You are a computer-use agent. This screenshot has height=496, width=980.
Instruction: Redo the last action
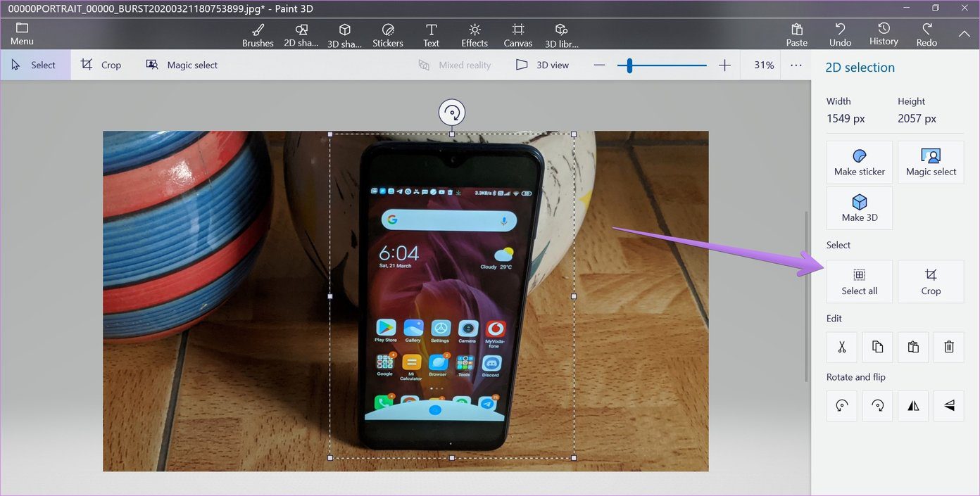(x=926, y=35)
